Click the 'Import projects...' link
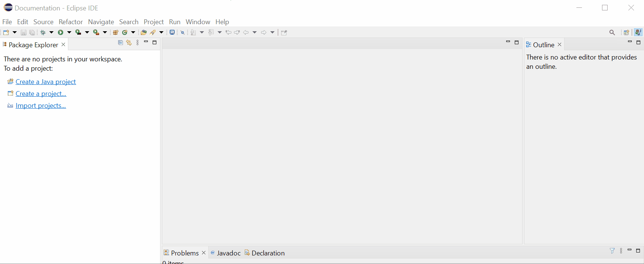The width and height of the screenshot is (644, 264). coord(40,106)
